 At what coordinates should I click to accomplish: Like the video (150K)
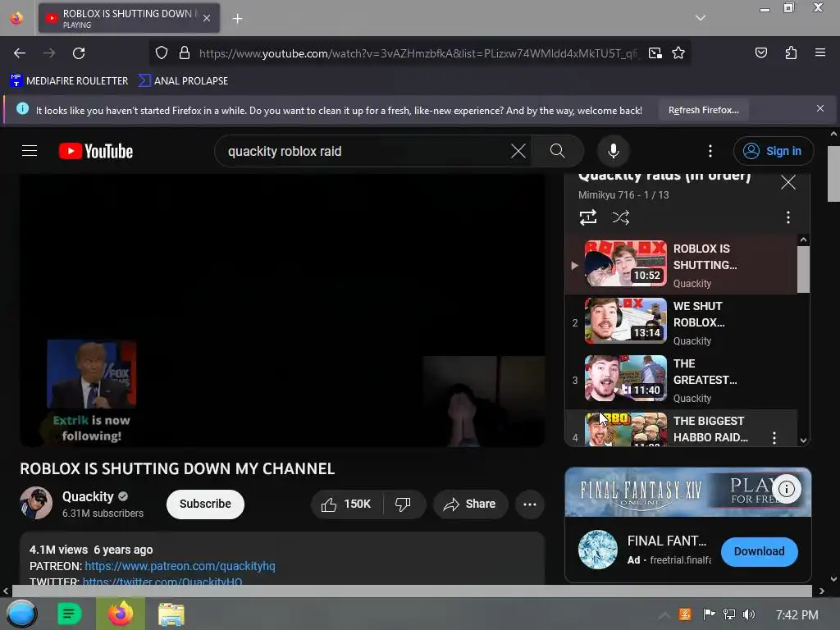(x=346, y=504)
